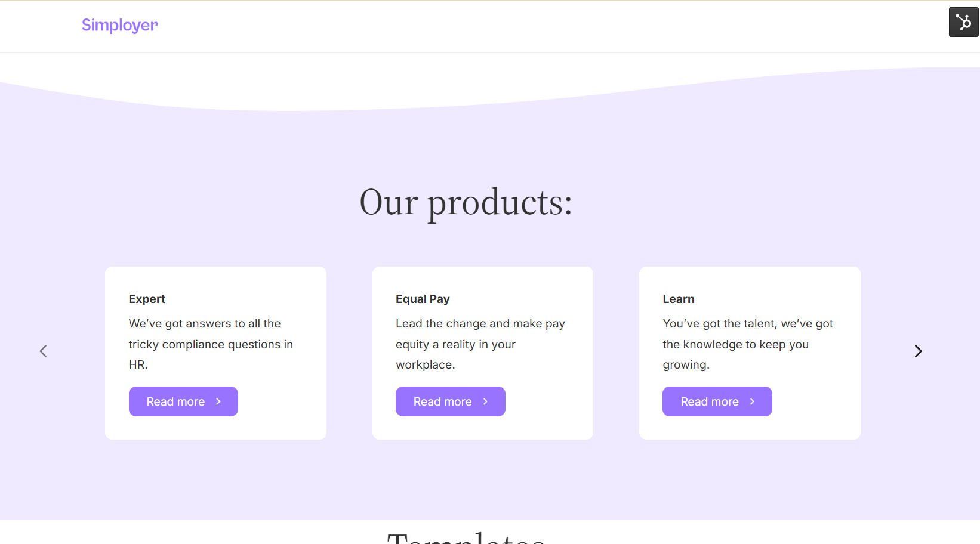This screenshot has width=980, height=544.
Task: Click the Expert compliance questions description
Action: tap(211, 344)
